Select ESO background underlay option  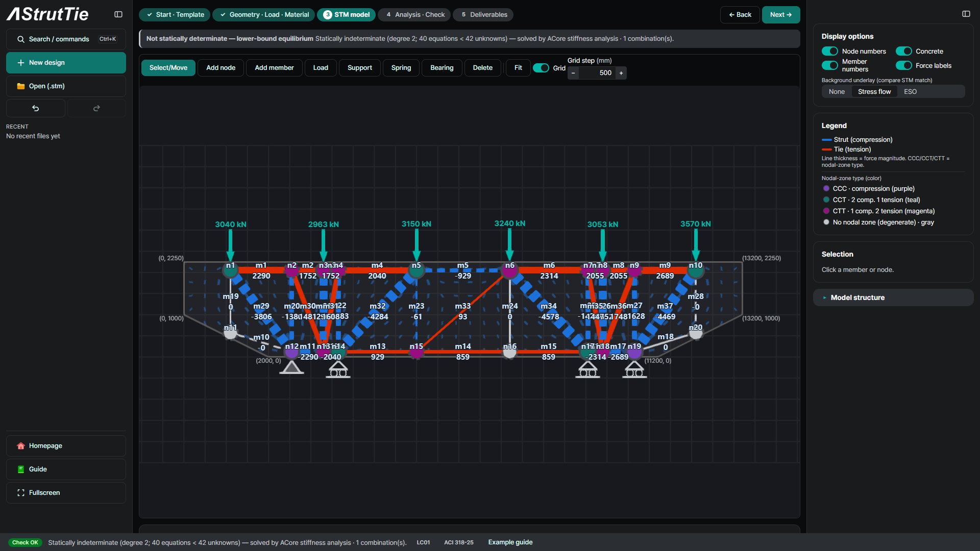point(910,92)
